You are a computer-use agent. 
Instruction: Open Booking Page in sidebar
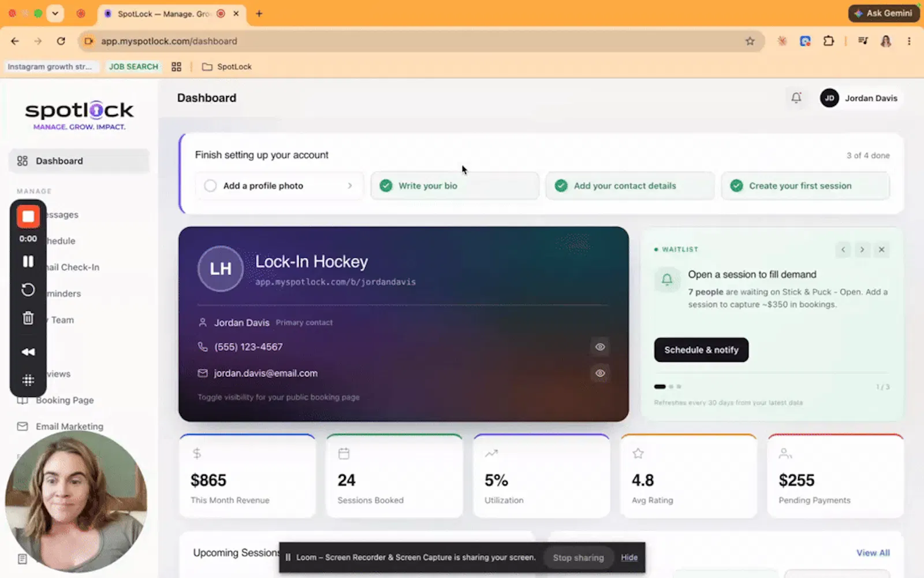pyautogui.click(x=64, y=400)
